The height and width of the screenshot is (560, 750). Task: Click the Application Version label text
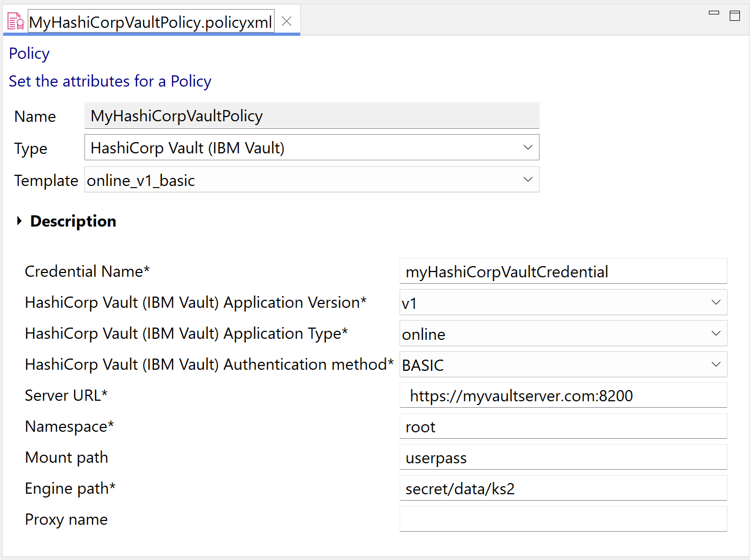[196, 302]
